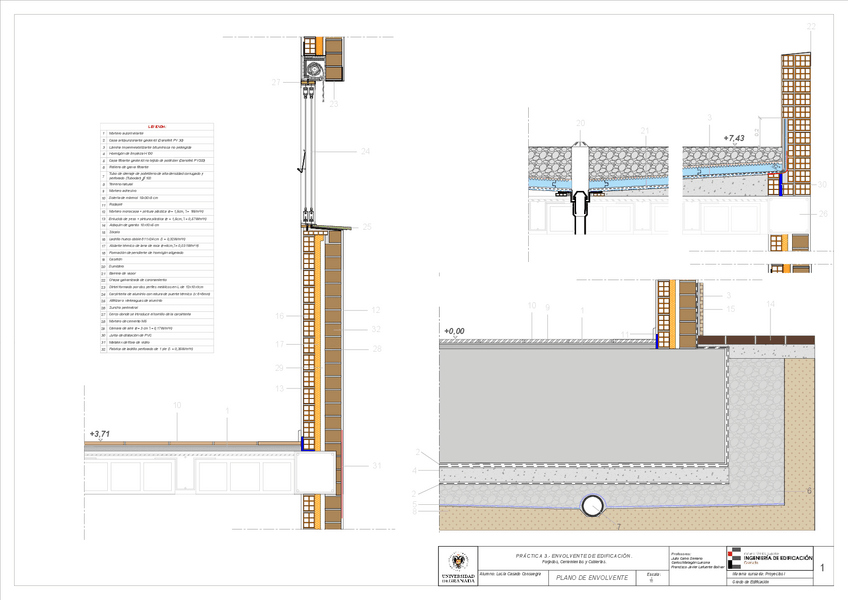Click callout number 13 on wall section
This screenshot has height=600, width=848.
tap(280, 388)
